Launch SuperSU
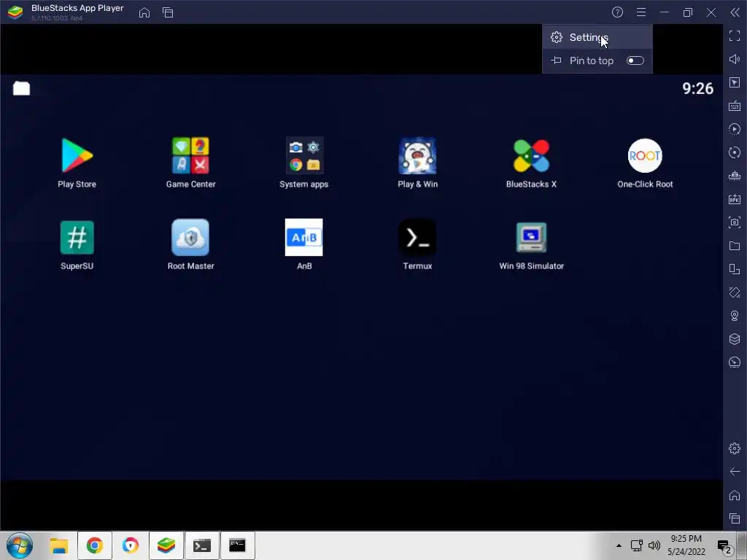Viewport: 747px width, 560px height. click(x=77, y=238)
